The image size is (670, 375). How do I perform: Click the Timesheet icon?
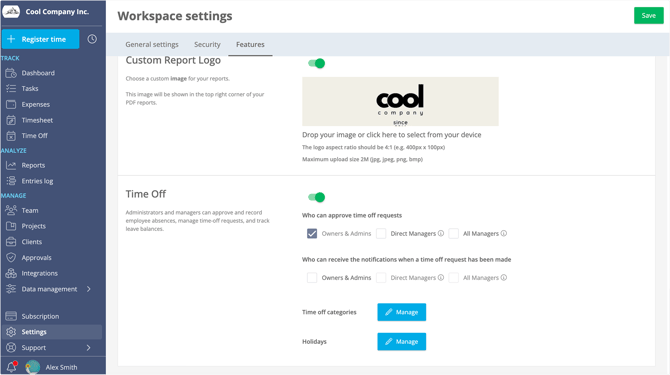pyautogui.click(x=11, y=120)
